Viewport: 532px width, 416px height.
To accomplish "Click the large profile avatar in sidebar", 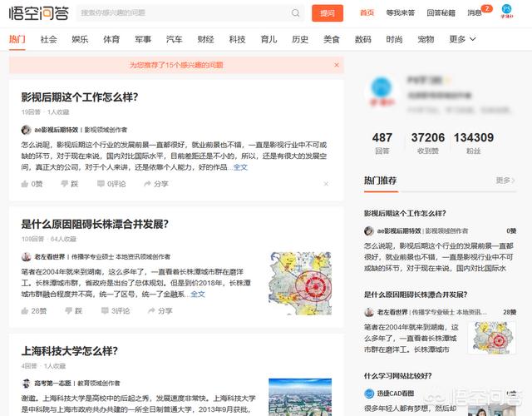I will click(382, 91).
